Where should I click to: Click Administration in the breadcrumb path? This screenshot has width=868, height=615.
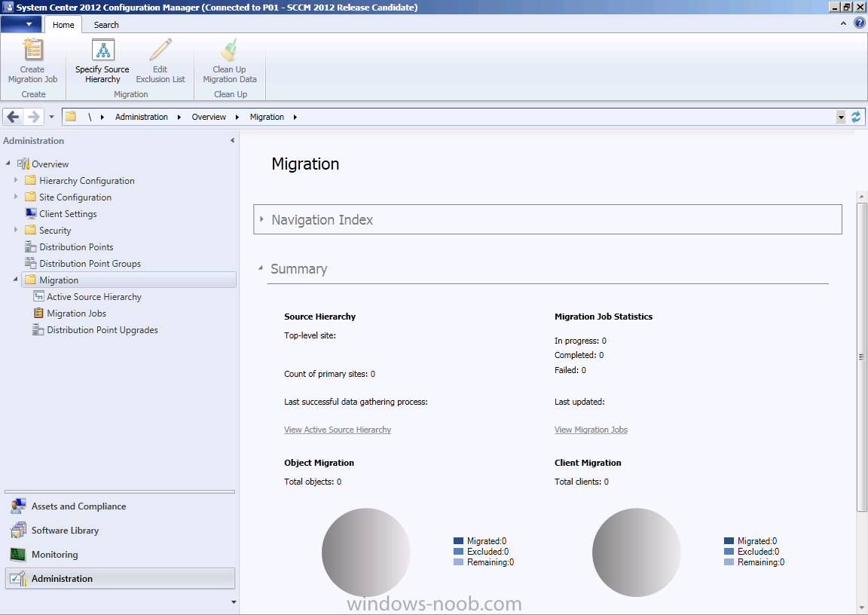[141, 117]
